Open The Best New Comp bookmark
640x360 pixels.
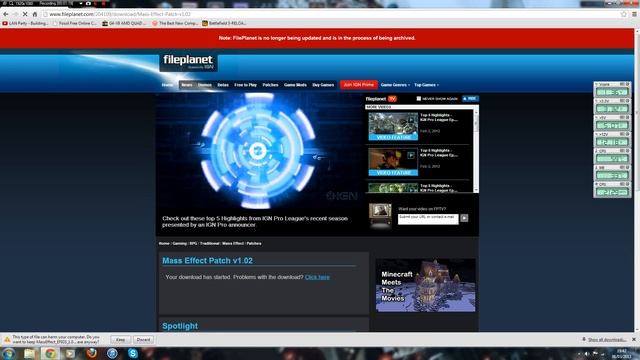175,23
